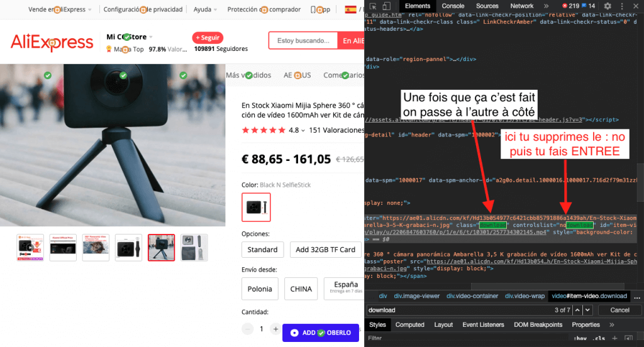Screen dimensions: 644x347
Task: Click the blue message count 14
Action: click(x=588, y=6)
